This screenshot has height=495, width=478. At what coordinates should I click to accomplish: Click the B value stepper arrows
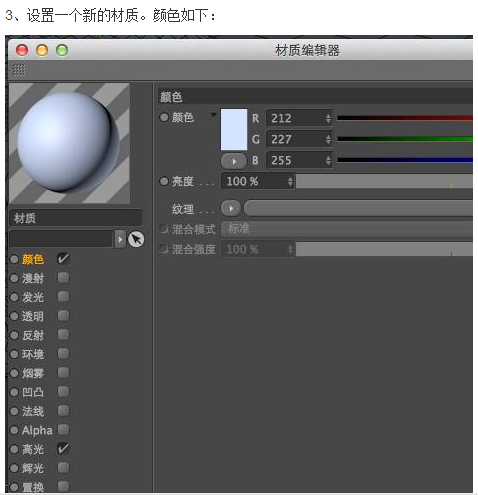tap(328, 160)
